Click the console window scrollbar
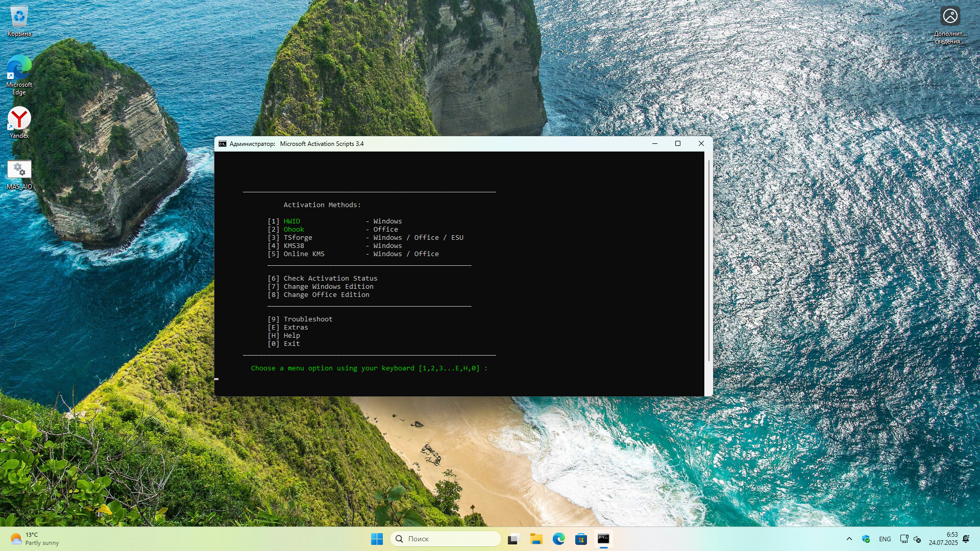This screenshot has height=551, width=980. click(x=708, y=260)
